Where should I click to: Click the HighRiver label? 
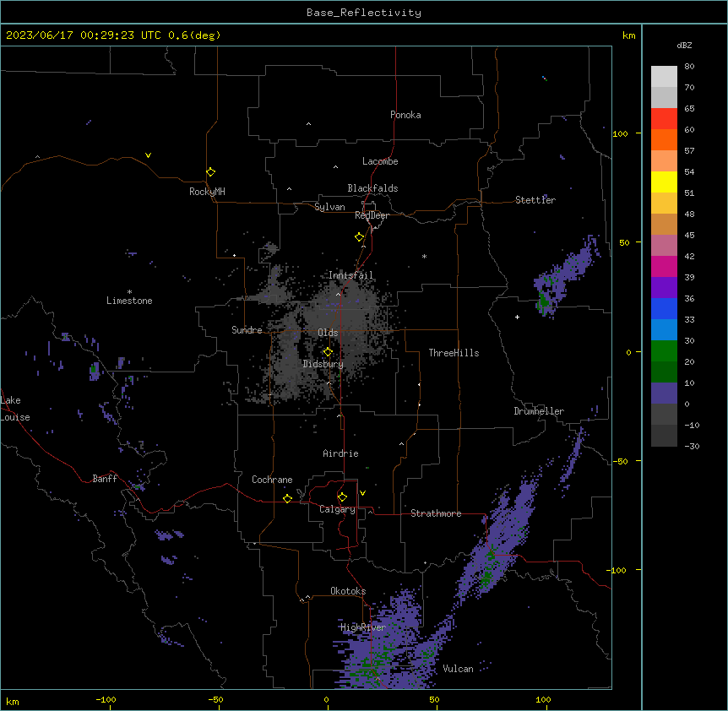pyautogui.click(x=363, y=627)
